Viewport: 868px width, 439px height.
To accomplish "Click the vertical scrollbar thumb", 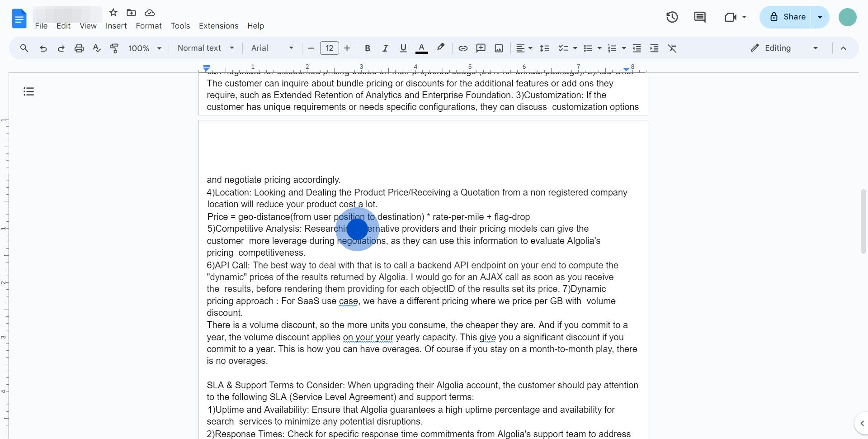I will point(863,221).
